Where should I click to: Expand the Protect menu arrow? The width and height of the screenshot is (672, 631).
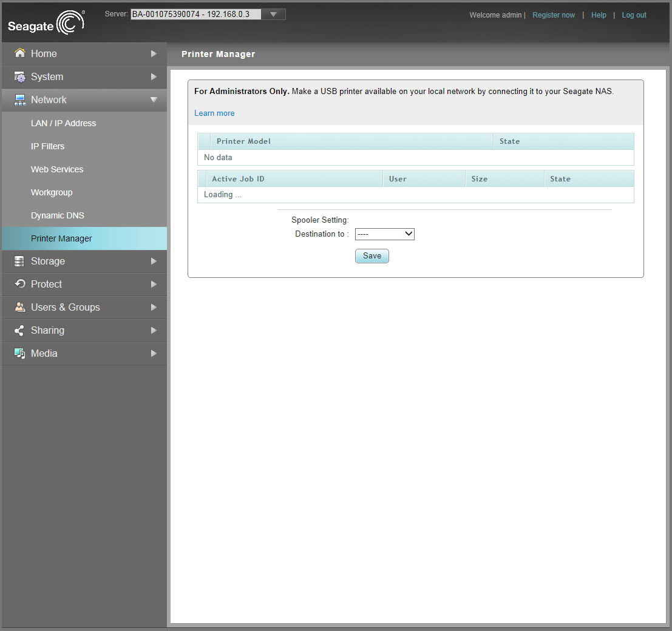[154, 284]
